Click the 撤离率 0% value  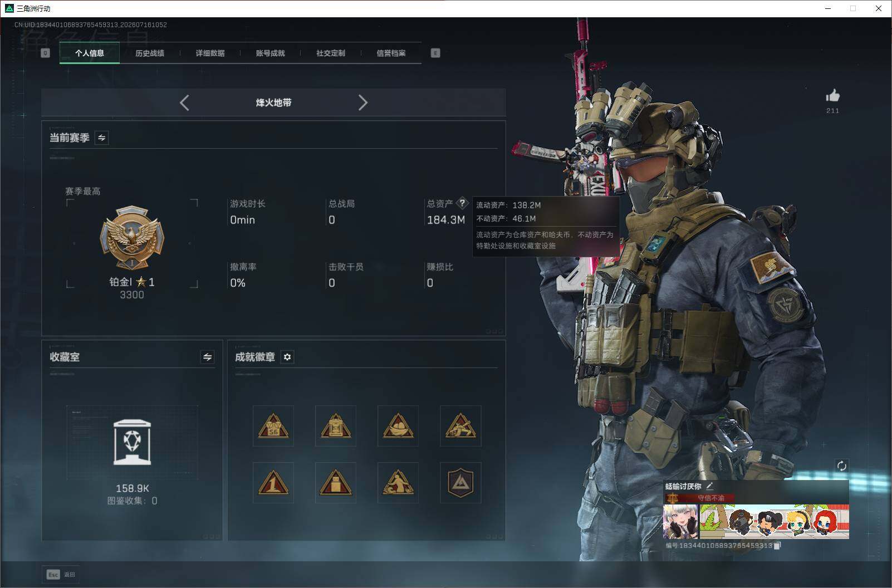coord(238,283)
